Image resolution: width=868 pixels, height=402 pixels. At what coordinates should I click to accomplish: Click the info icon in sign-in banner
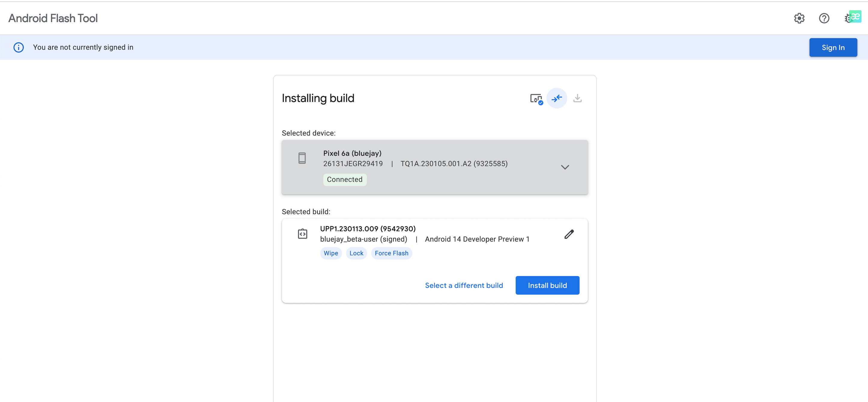(19, 47)
